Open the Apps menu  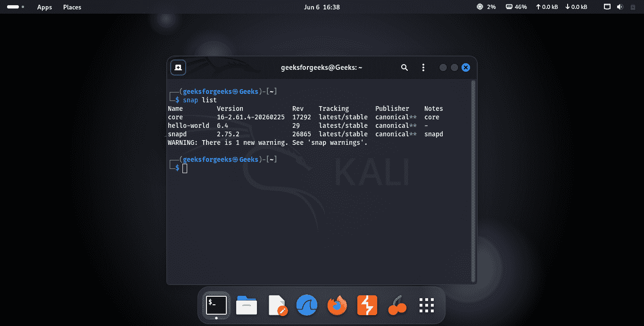tap(45, 7)
